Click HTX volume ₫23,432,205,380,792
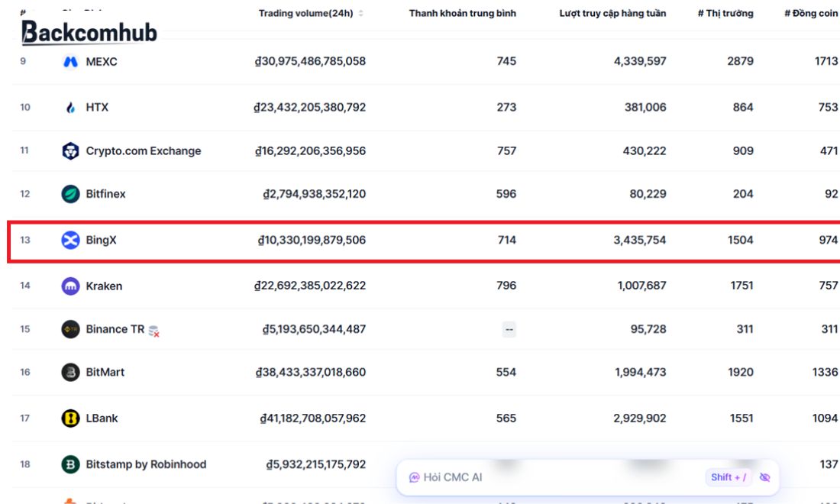 pyautogui.click(x=309, y=108)
